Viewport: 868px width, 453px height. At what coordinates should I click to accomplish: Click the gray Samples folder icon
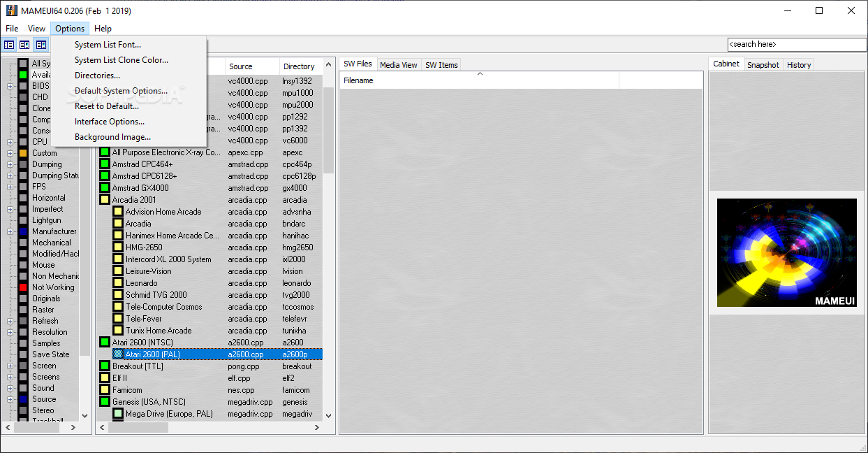pyautogui.click(x=23, y=343)
